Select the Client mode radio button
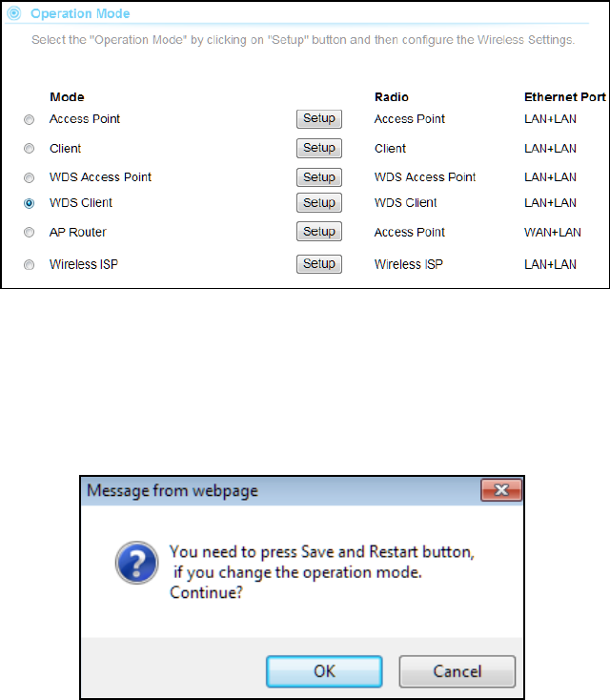Viewport: 610px width, 700px height. [29, 148]
